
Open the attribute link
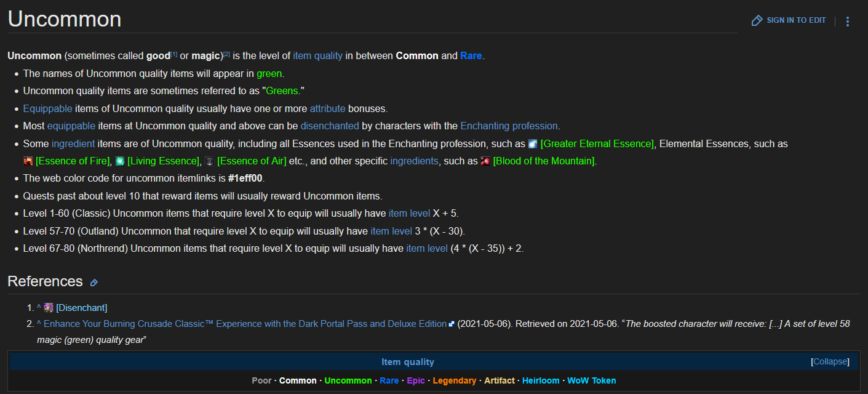click(327, 108)
